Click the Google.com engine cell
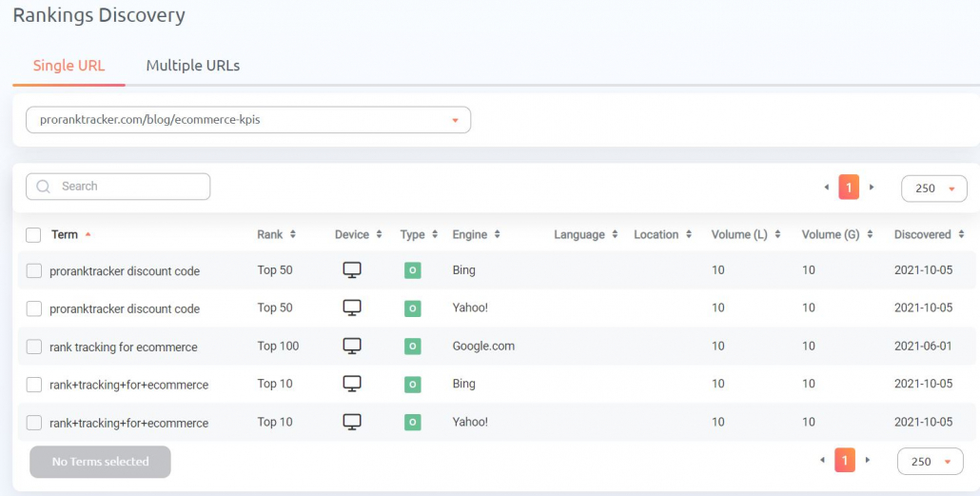980x496 pixels. click(x=483, y=346)
